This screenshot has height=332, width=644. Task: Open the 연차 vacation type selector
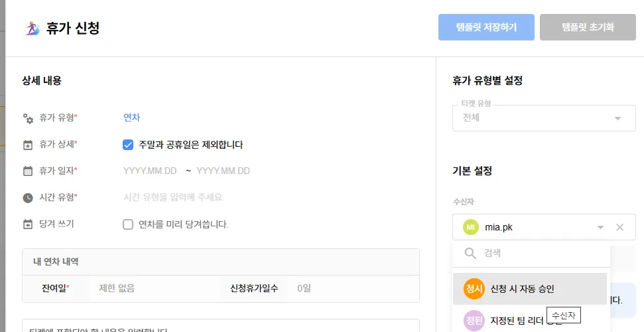tap(132, 118)
